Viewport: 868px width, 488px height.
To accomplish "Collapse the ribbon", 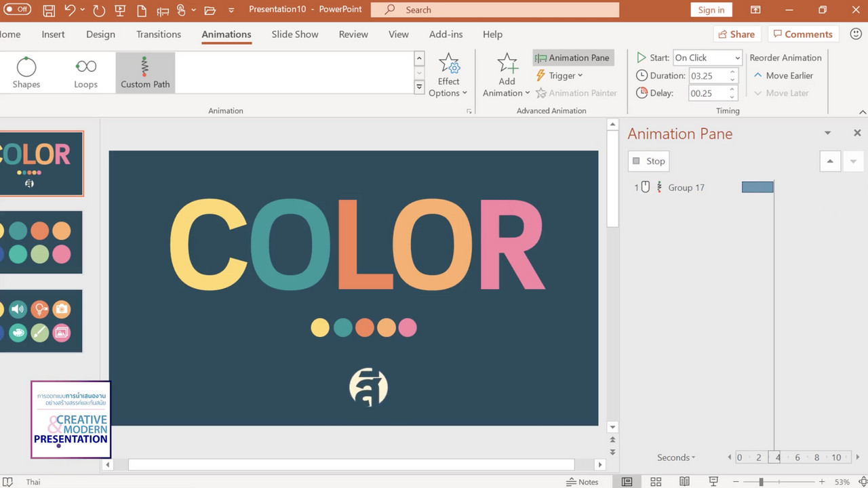I will click(x=863, y=112).
